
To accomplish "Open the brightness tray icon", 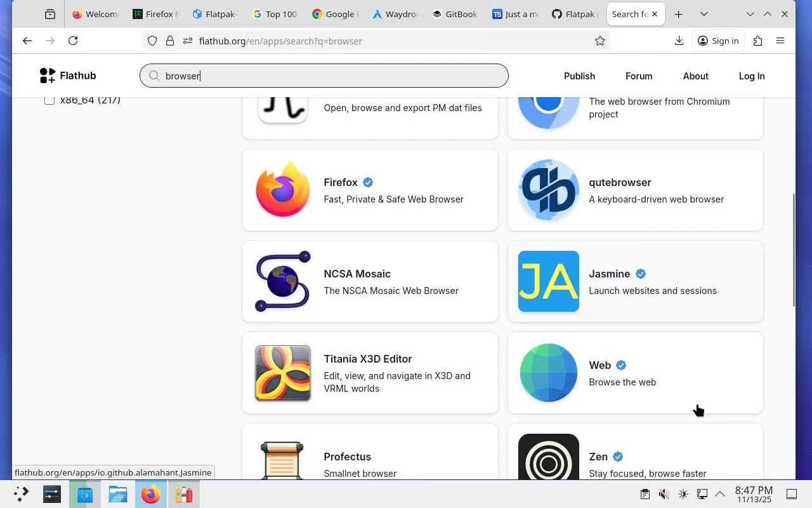I will click(x=683, y=494).
